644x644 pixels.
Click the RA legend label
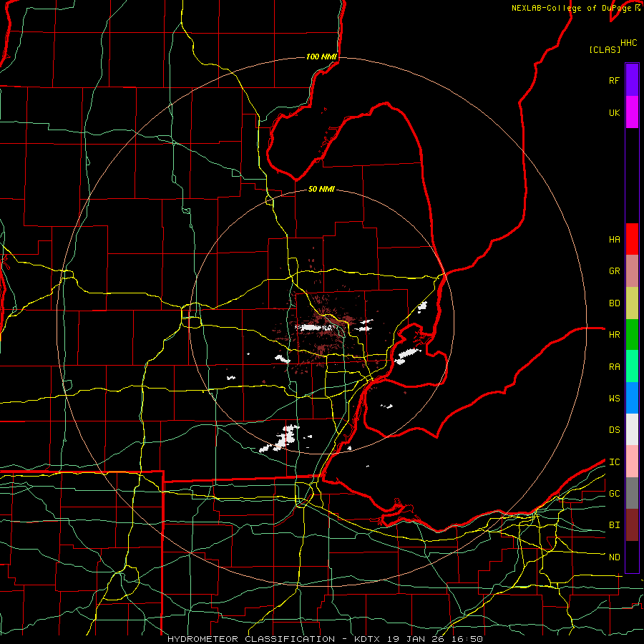click(x=614, y=366)
